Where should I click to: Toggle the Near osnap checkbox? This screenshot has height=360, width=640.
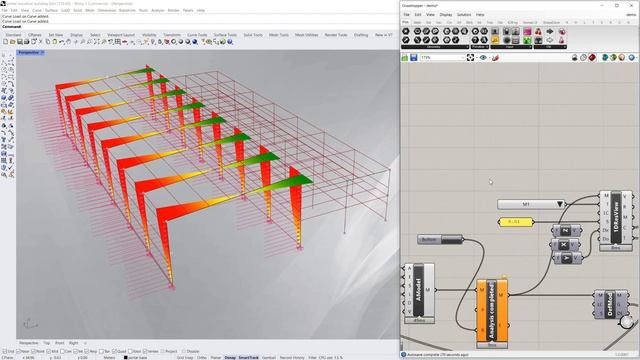tap(18, 351)
